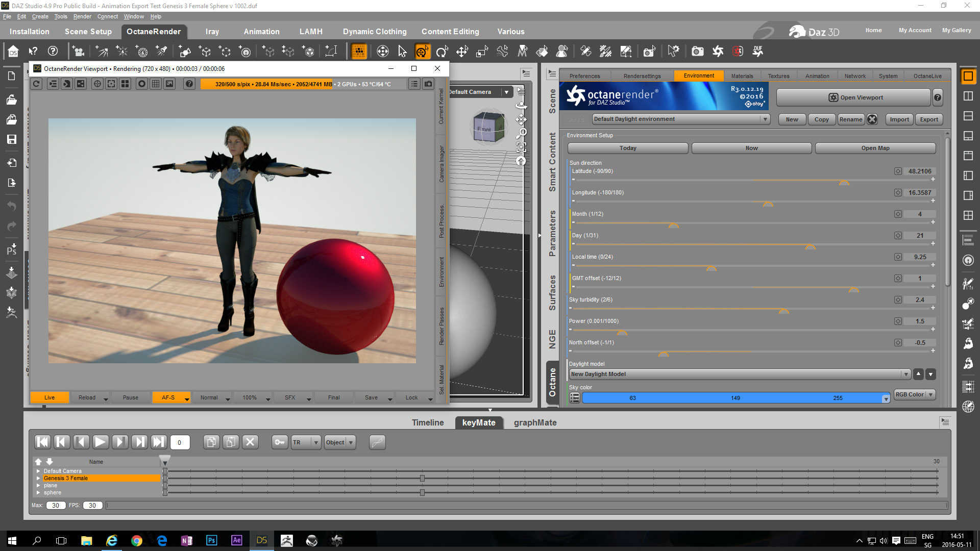
Task: Select the Scale tool
Action: pos(482,51)
